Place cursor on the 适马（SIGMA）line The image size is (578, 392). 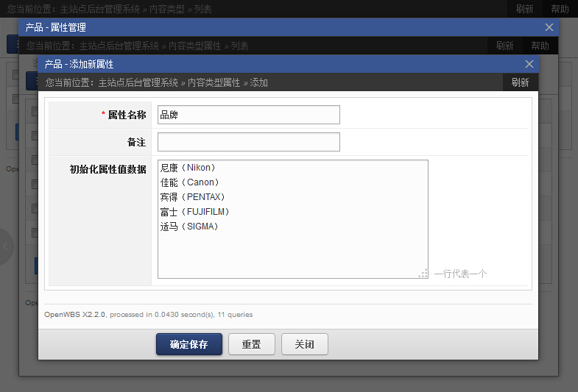pos(190,227)
